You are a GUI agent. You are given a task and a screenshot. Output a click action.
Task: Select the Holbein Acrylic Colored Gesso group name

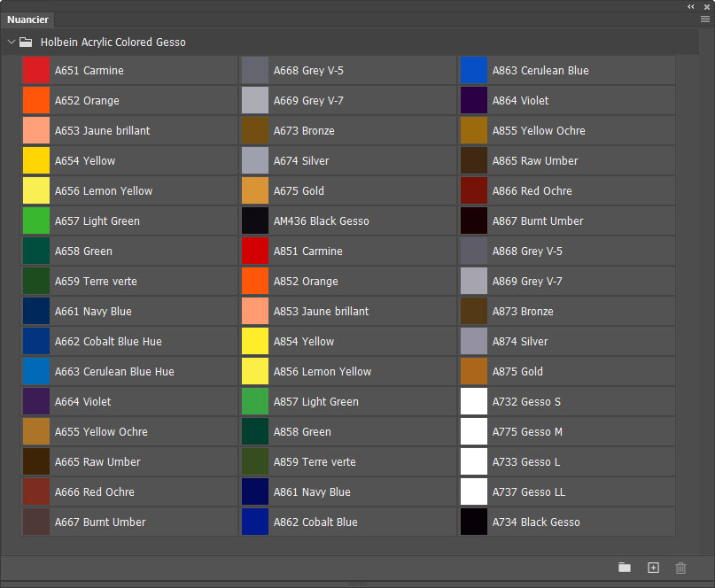[113, 42]
